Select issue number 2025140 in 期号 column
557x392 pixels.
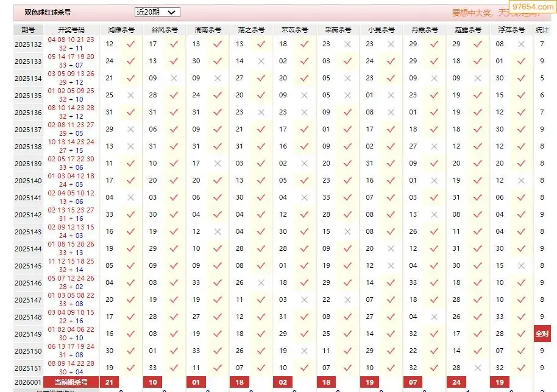tap(28, 181)
